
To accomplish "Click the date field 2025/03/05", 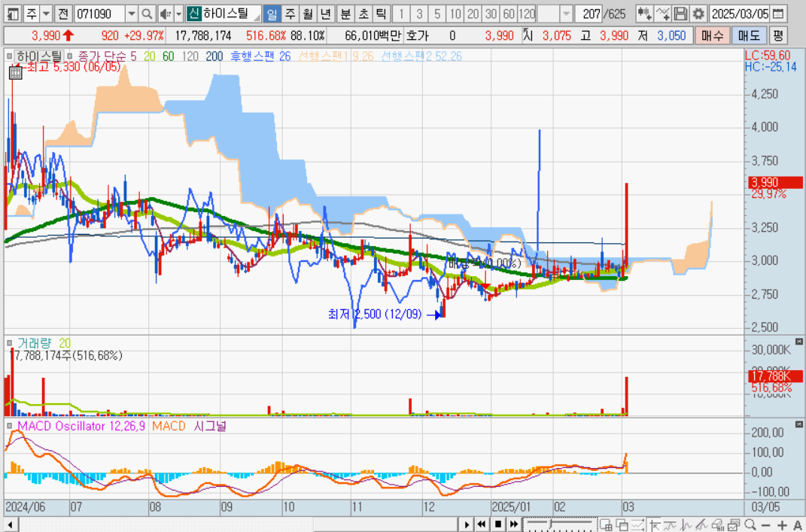I will point(740,14).
